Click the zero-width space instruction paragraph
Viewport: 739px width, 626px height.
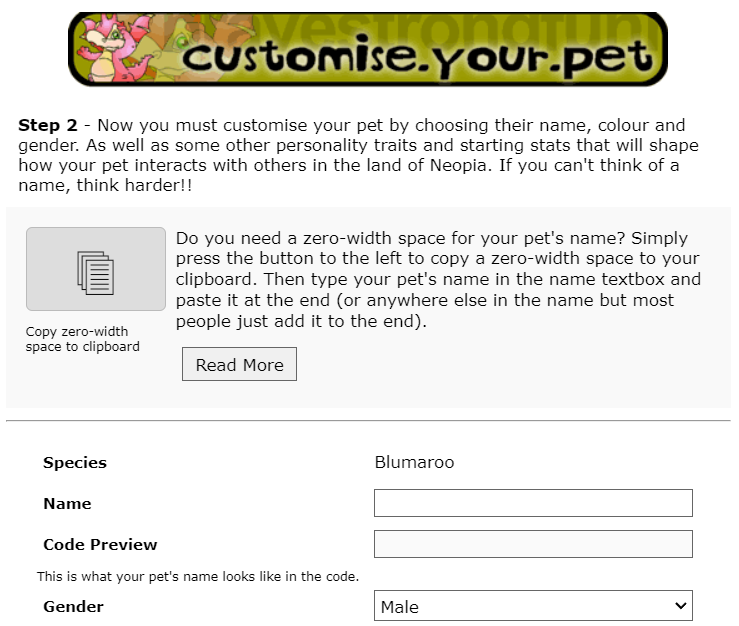click(x=438, y=280)
